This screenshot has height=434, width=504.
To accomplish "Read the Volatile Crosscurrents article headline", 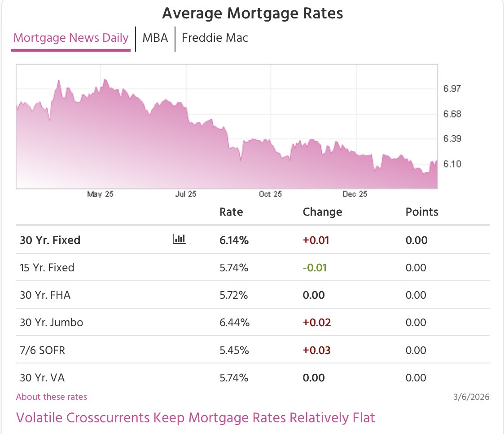I will pos(195,417).
